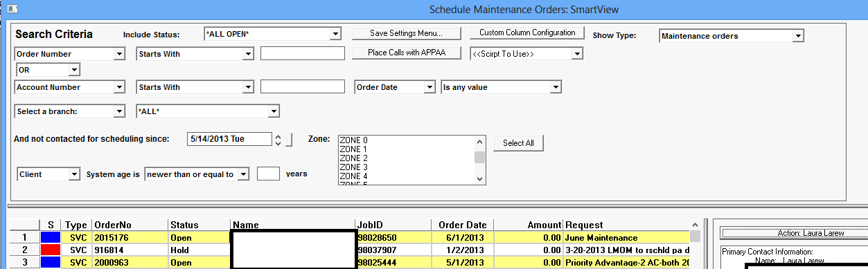Select order number 2015176

pos(130,237)
